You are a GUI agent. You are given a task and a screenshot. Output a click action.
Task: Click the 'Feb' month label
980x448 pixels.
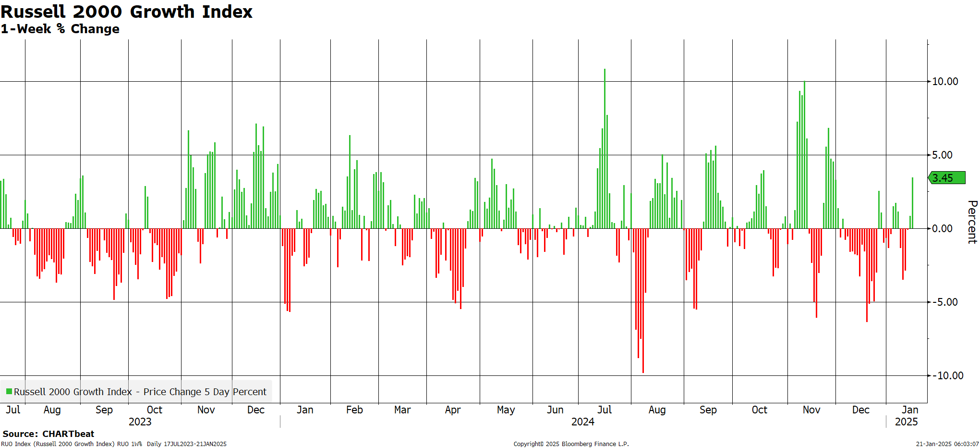(354, 410)
